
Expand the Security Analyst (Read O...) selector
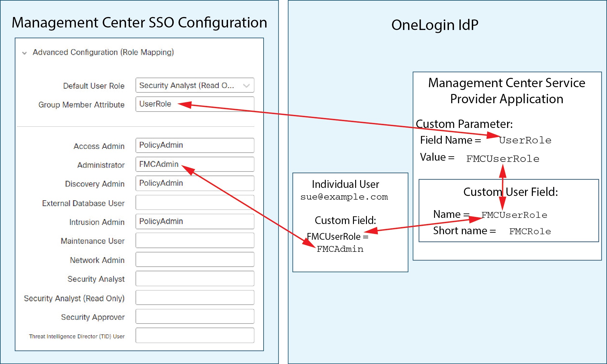246,85
